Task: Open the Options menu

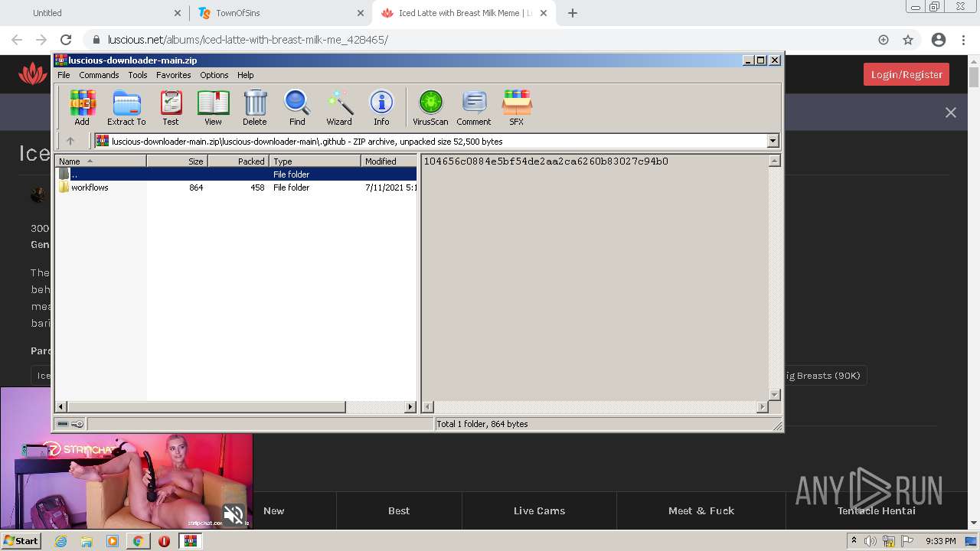Action: click(214, 75)
